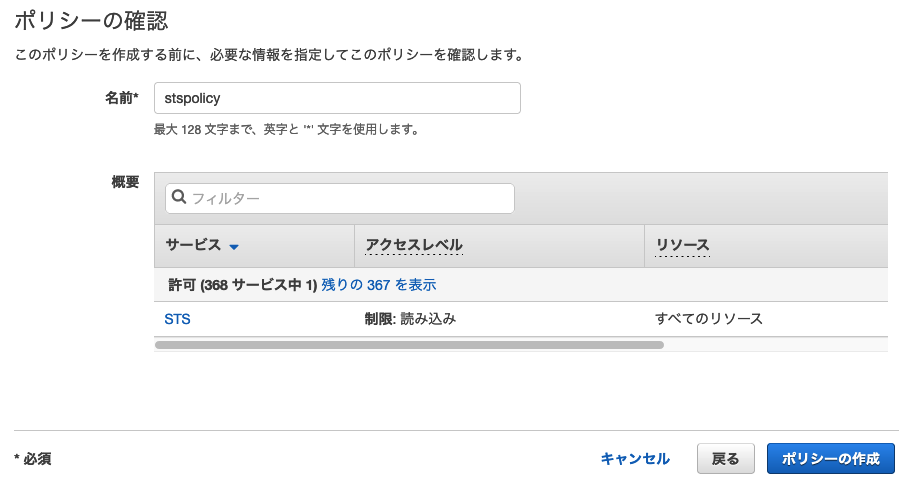The image size is (913, 485).
Task: Open the STS service link
Action: pyautogui.click(x=177, y=319)
